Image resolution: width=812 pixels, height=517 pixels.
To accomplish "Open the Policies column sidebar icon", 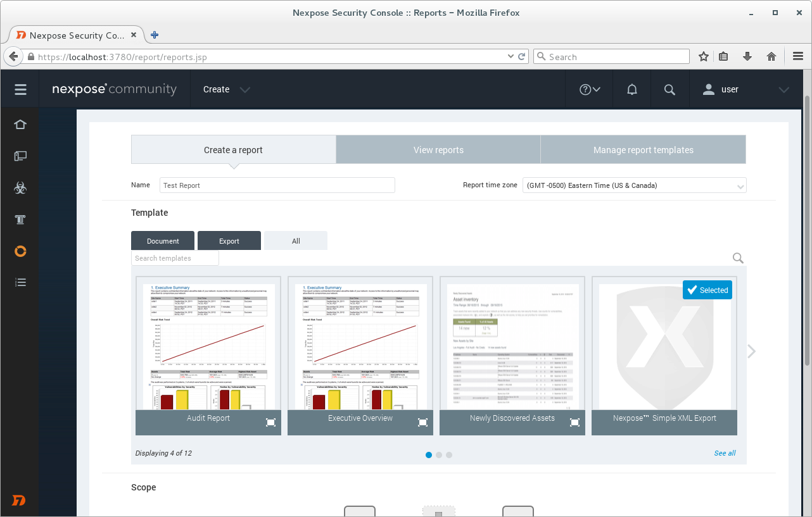I will click(x=20, y=220).
